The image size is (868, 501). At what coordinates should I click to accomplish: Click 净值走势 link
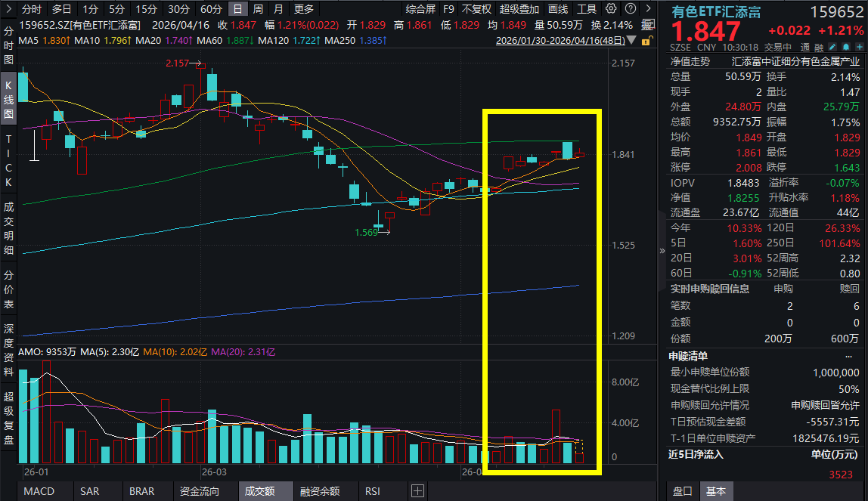coord(690,61)
